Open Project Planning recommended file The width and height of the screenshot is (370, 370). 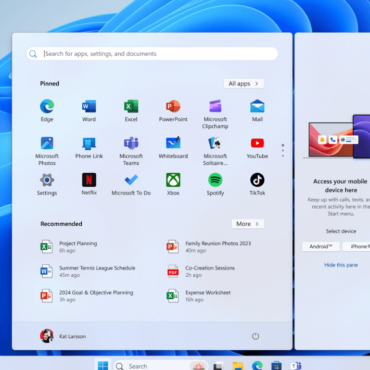point(69,247)
